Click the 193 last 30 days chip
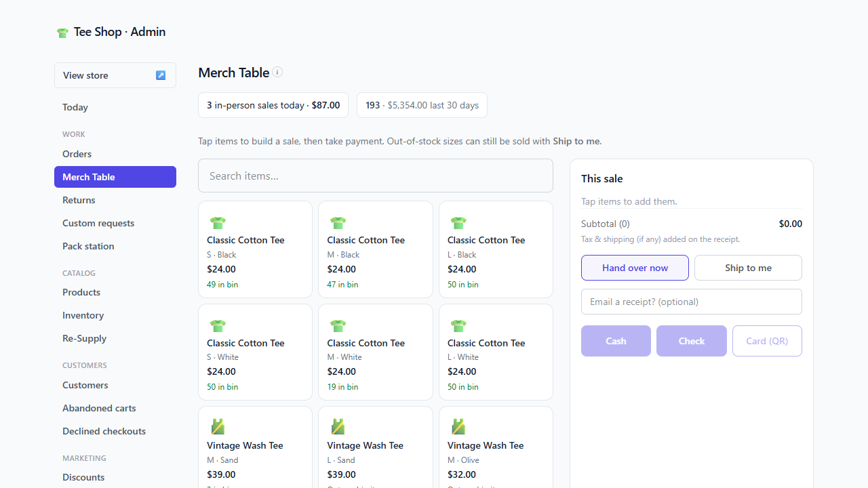 coord(422,105)
